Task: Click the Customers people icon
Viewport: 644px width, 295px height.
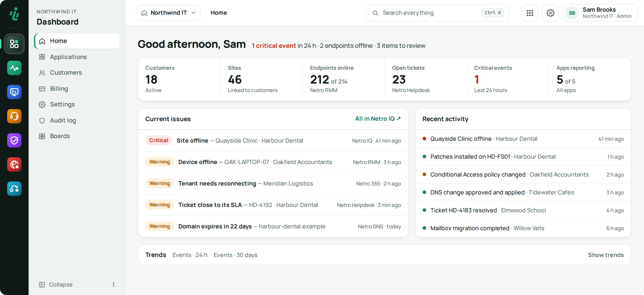Action: (42, 73)
